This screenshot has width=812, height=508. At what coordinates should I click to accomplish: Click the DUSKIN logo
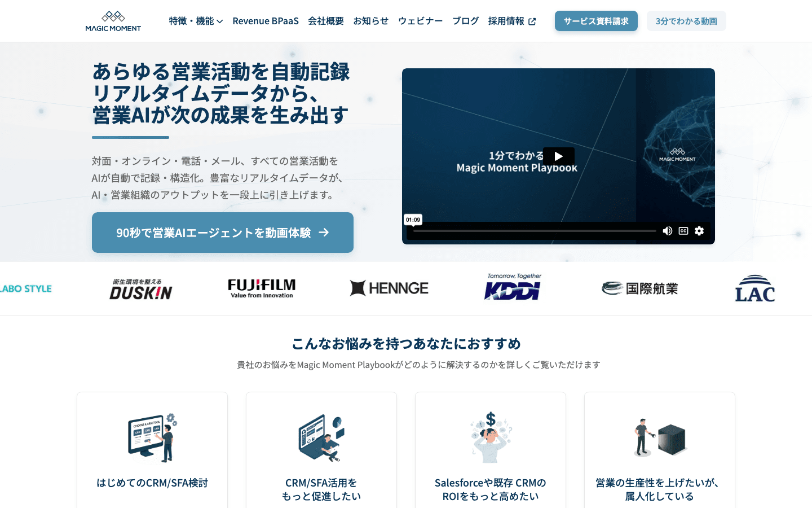pyautogui.click(x=141, y=289)
